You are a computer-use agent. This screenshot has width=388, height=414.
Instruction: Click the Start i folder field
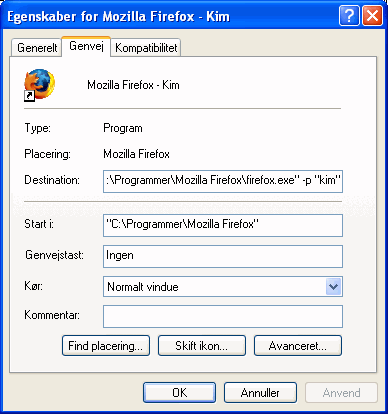(x=223, y=225)
